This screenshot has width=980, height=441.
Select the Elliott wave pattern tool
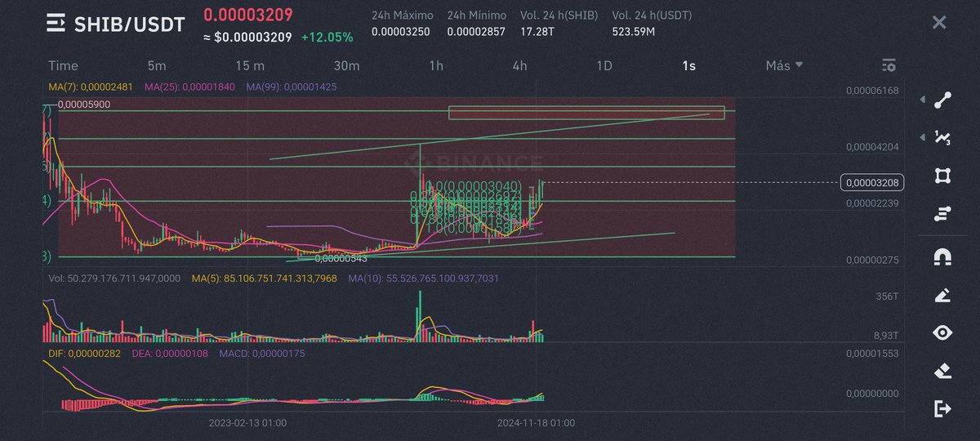point(942,138)
